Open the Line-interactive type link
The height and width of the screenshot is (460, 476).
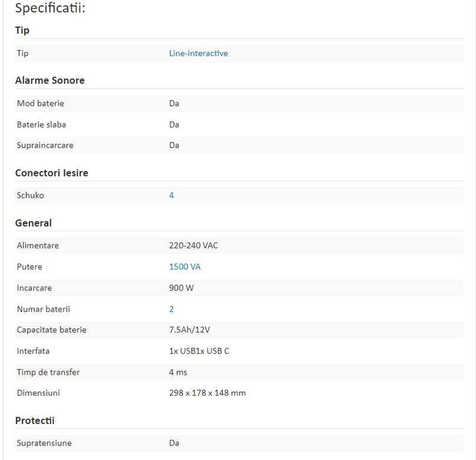(x=198, y=53)
